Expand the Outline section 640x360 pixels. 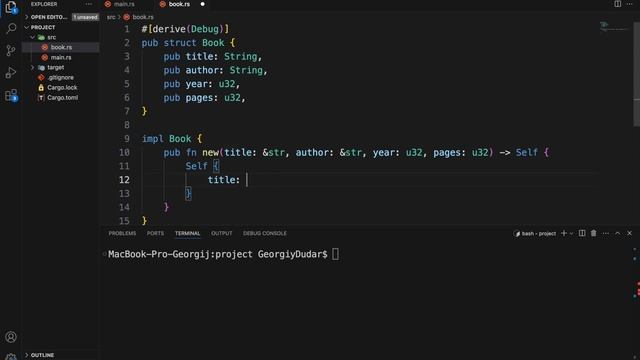[x=42, y=355]
